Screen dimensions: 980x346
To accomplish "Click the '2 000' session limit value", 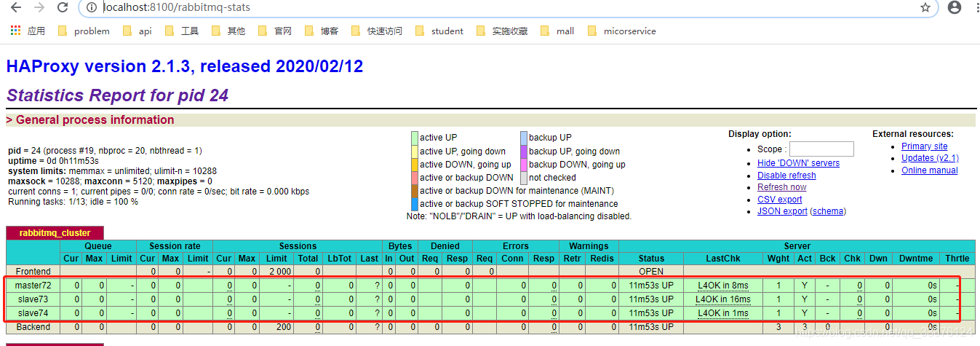I will click(282, 271).
